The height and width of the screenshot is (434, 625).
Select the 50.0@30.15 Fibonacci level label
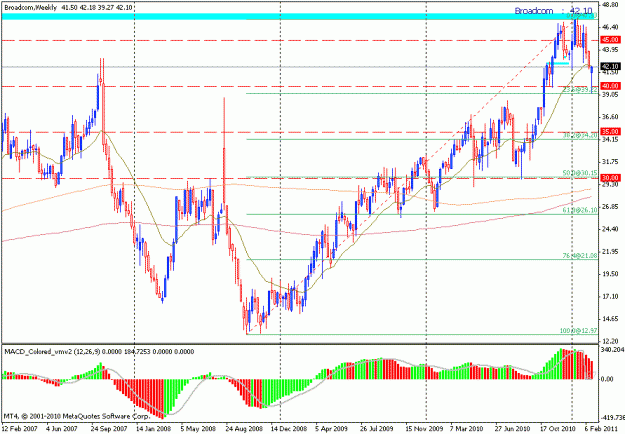pos(580,173)
